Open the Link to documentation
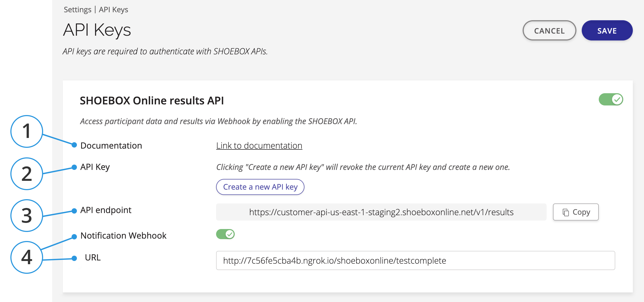The image size is (644, 302). (259, 145)
